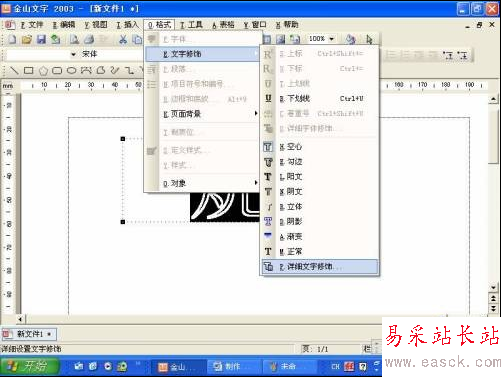This screenshot has width=502, height=377.
Task: Select the Ellipse drawing tool
Action: (71, 70)
